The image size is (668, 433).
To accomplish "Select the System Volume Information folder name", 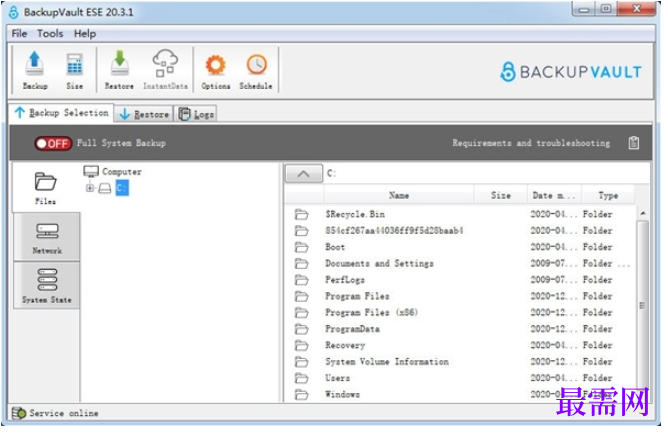I will [x=387, y=362].
